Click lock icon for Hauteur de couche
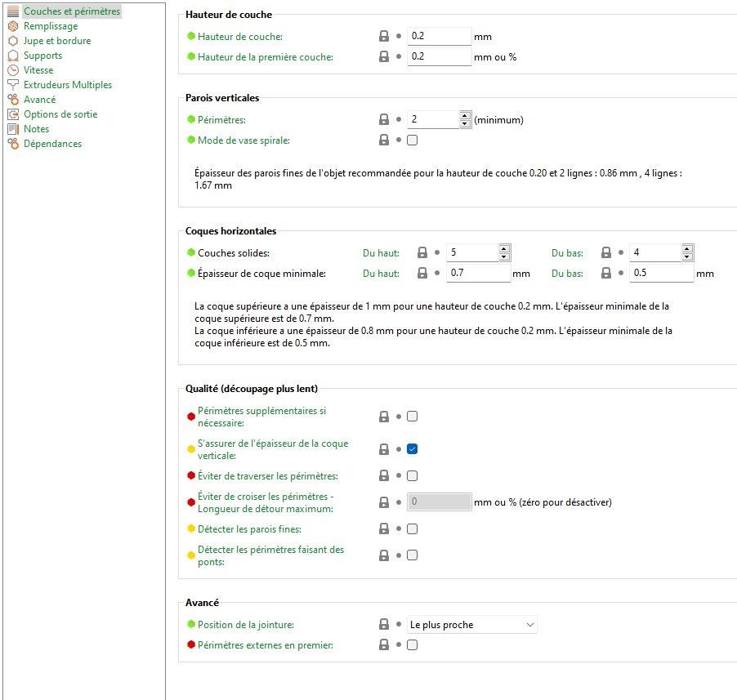This screenshot has height=700, width=737. pyautogui.click(x=384, y=36)
